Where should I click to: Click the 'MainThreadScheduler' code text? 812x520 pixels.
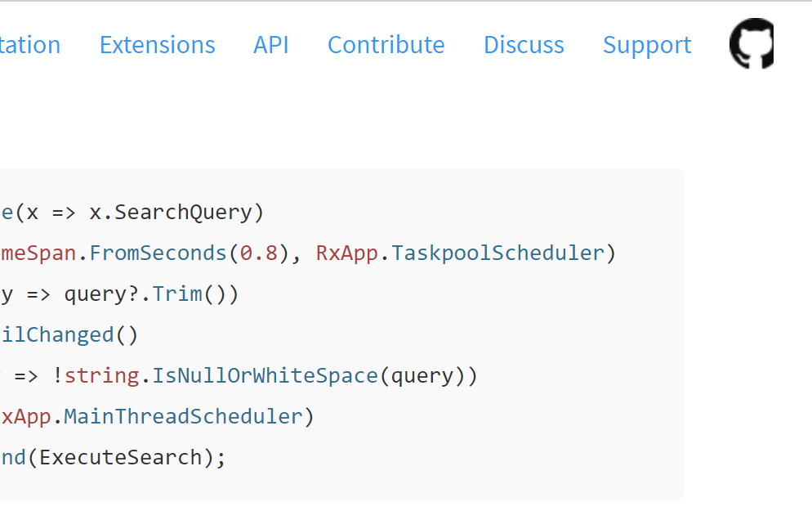[183, 416]
